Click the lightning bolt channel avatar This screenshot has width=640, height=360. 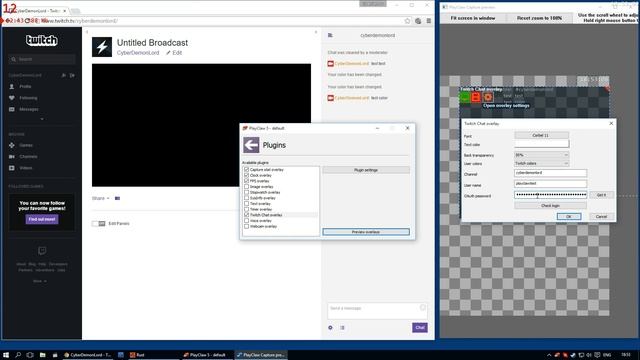[102, 47]
